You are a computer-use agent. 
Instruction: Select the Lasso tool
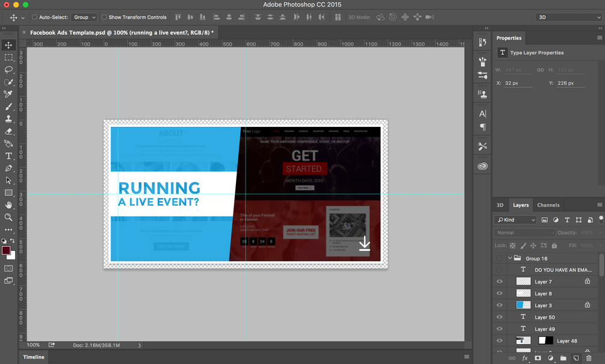point(8,70)
